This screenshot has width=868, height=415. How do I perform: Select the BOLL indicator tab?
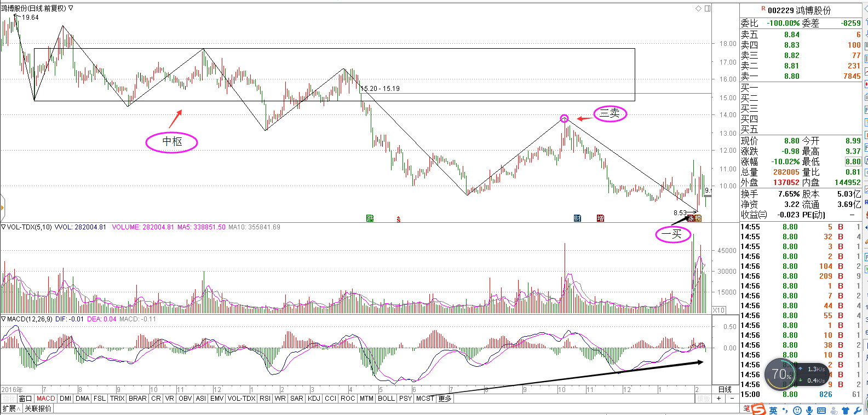click(387, 399)
